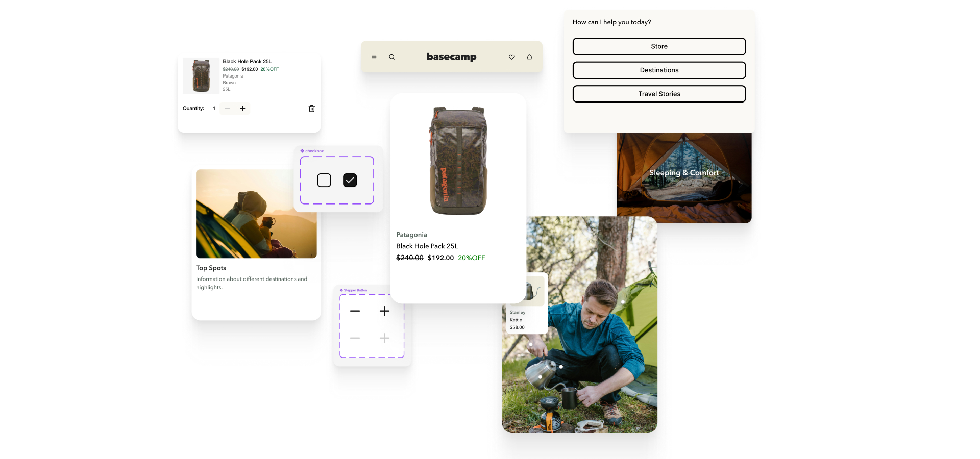Click the 'Quantity:' label in cart
980x459 pixels.
(x=193, y=108)
